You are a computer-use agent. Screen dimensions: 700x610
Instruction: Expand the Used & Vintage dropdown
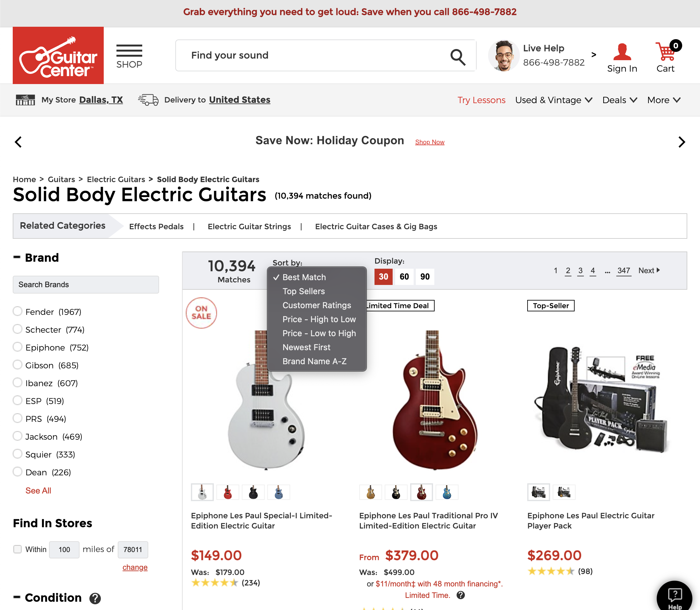[x=554, y=100]
